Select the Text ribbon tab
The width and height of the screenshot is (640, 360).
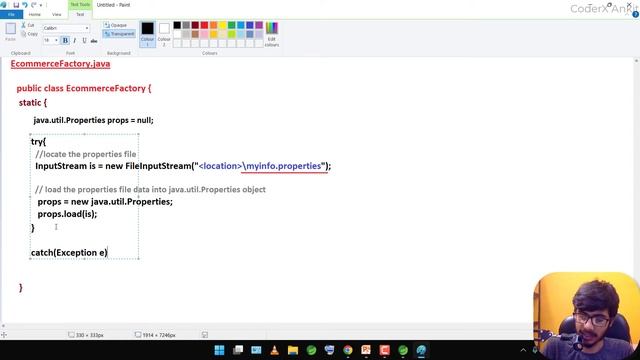[80, 14]
